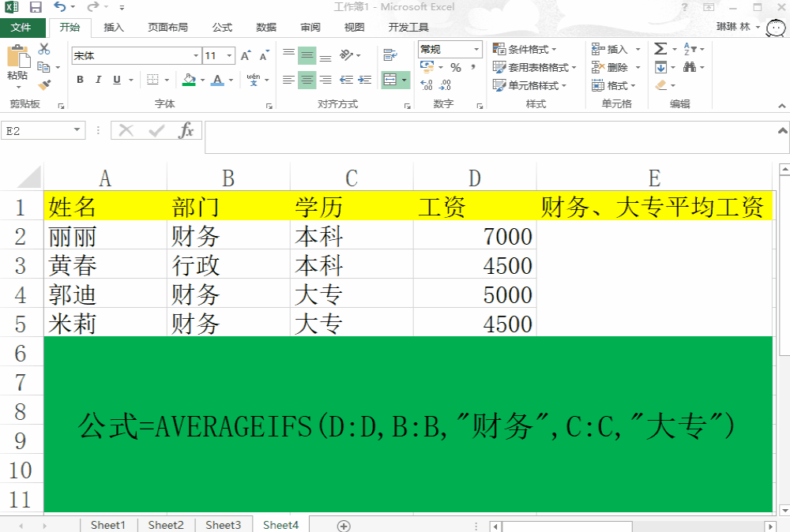Screen dimensions: 790x532
Task: Toggle Underline formatting
Action: click(x=115, y=79)
